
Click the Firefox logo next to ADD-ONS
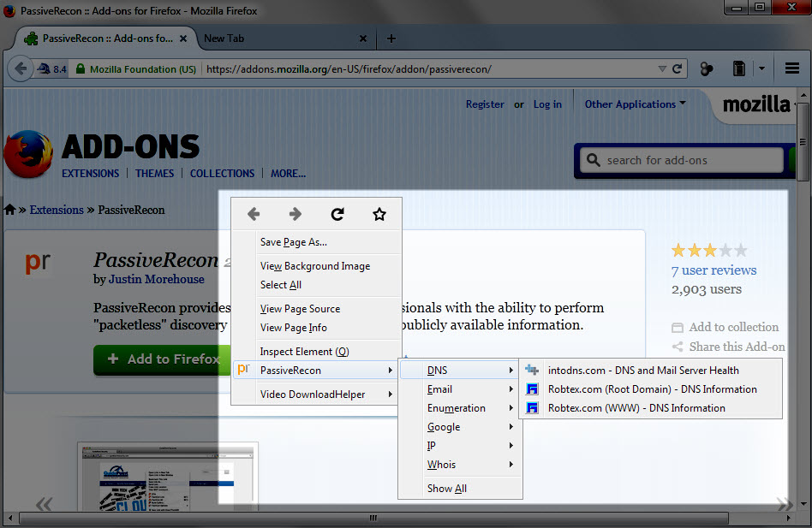pos(28,154)
